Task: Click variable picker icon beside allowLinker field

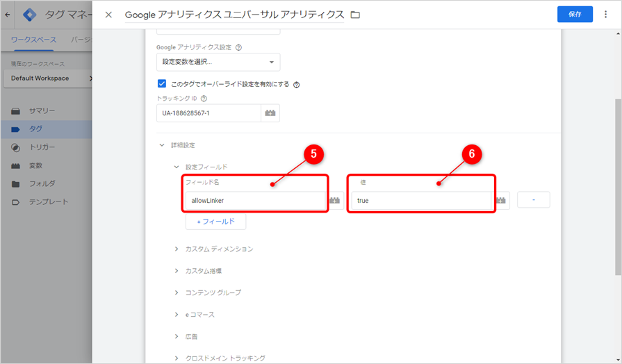Action: (x=335, y=201)
